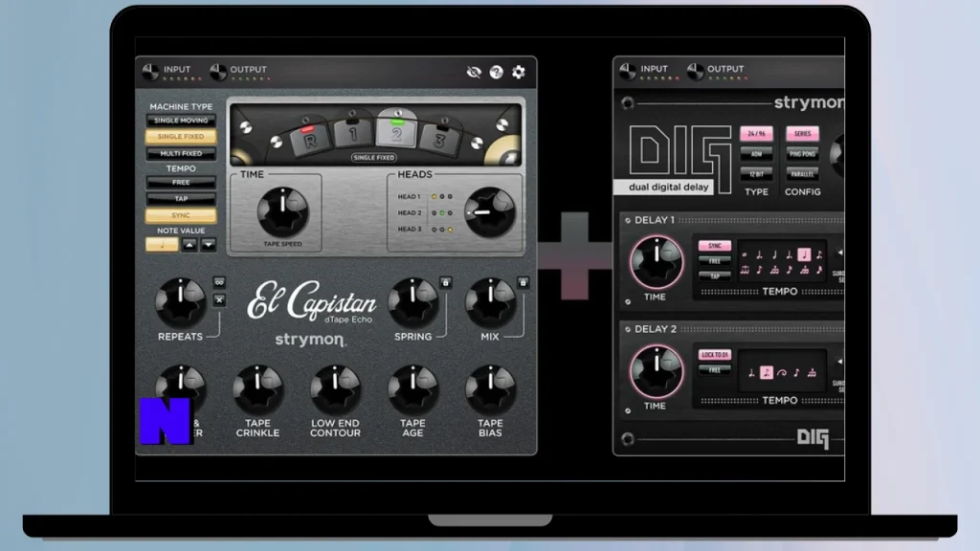
Task: Click the Delay 2 subdivision left arrow
Action: [840, 362]
